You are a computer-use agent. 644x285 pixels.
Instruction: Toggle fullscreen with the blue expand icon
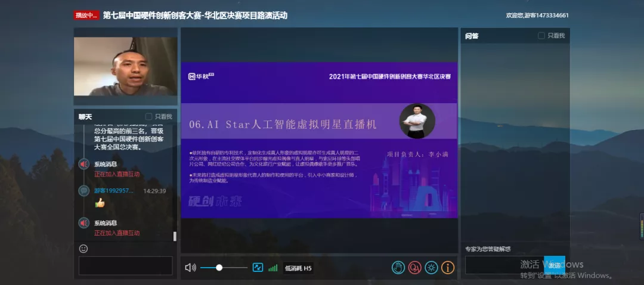(258, 268)
